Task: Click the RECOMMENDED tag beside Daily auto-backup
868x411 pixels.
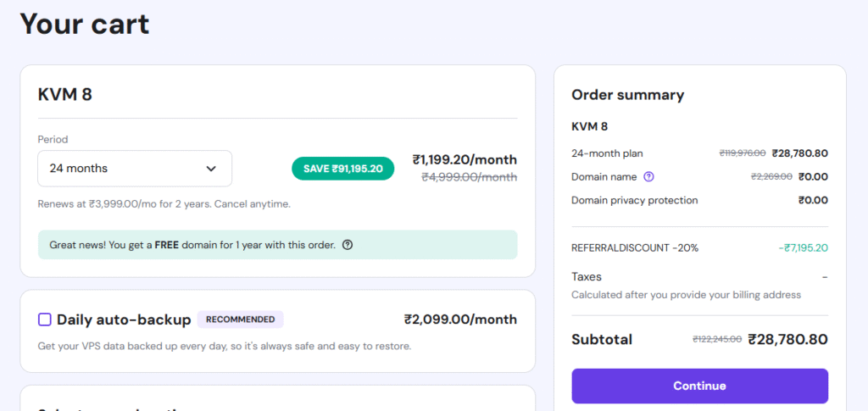Action: (240, 319)
